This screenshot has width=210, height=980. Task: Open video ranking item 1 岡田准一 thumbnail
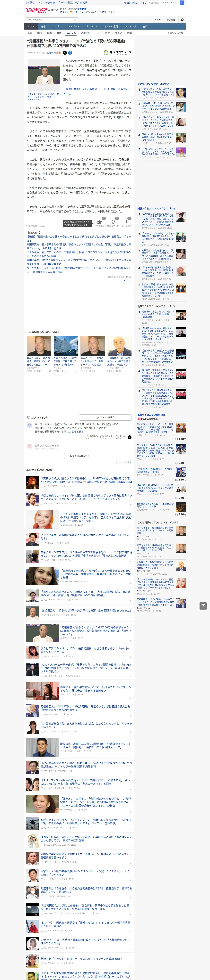click(x=181, y=315)
